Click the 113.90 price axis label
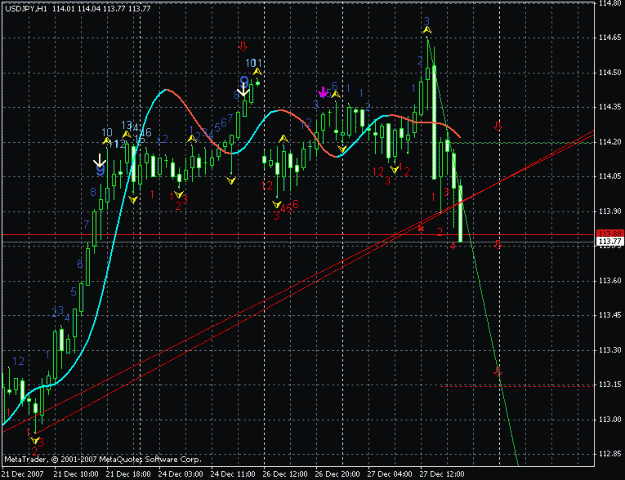The height and width of the screenshot is (480, 625). (610, 211)
